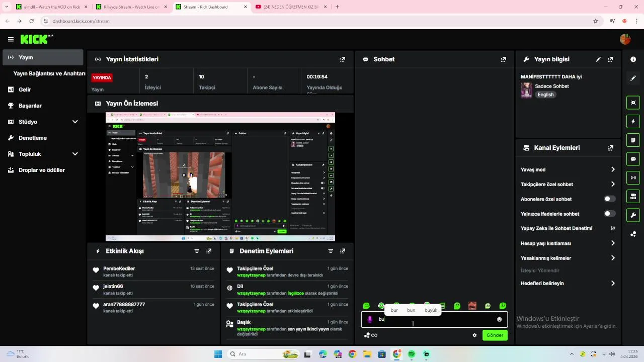Open a new browser tab

[337, 7]
